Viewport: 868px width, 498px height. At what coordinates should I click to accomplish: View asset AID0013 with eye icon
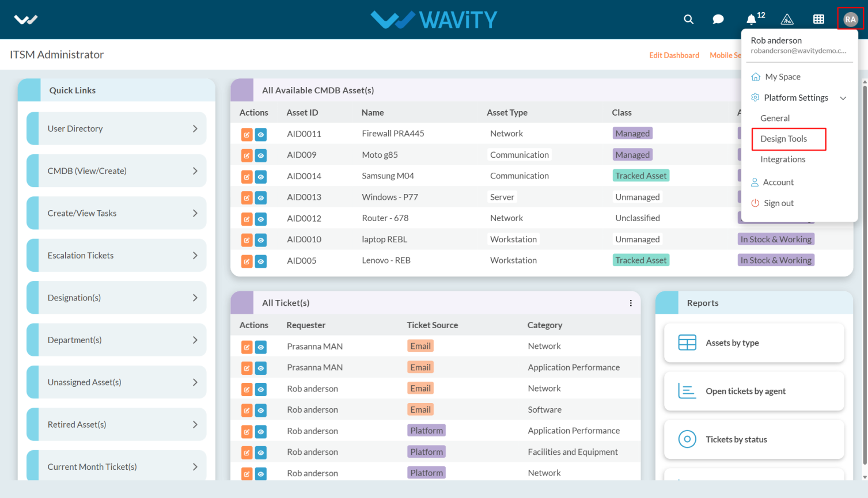261,197
